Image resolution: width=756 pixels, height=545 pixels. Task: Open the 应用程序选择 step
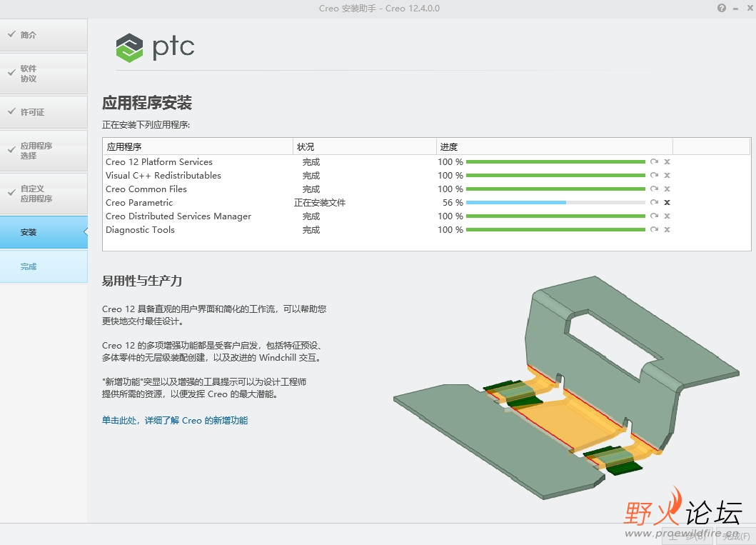point(44,151)
